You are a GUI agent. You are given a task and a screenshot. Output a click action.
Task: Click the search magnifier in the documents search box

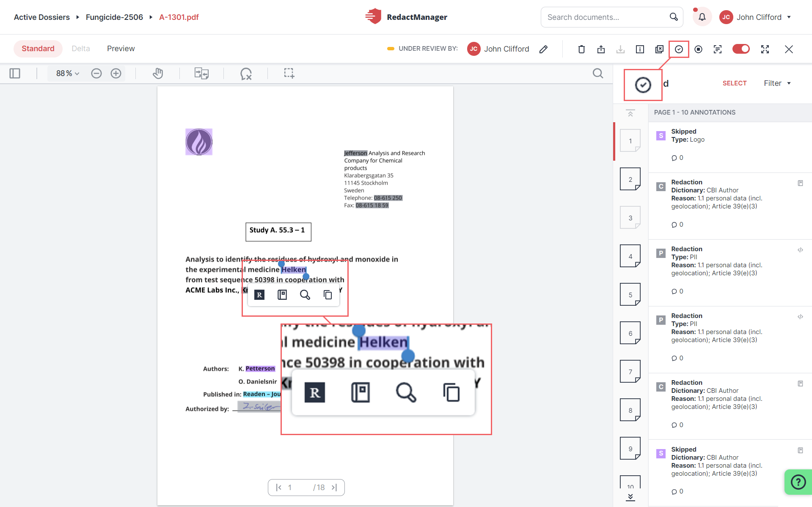(x=674, y=17)
